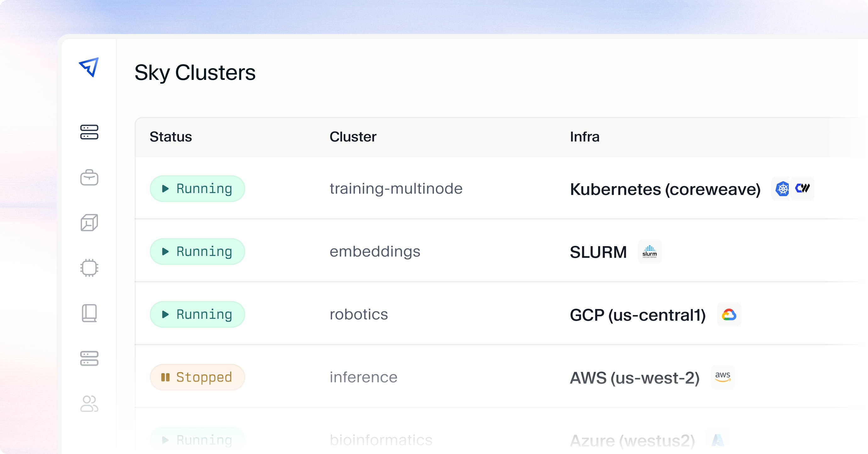This screenshot has height=454, width=868.
Task: Open the GPUs chip icon in sidebar
Action: click(89, 268)
